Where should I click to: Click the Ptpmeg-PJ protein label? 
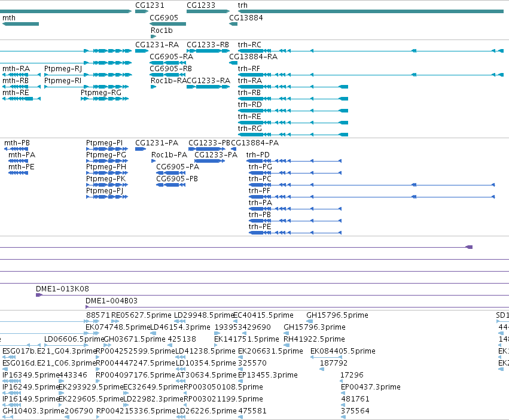click(x=105, y=191)
